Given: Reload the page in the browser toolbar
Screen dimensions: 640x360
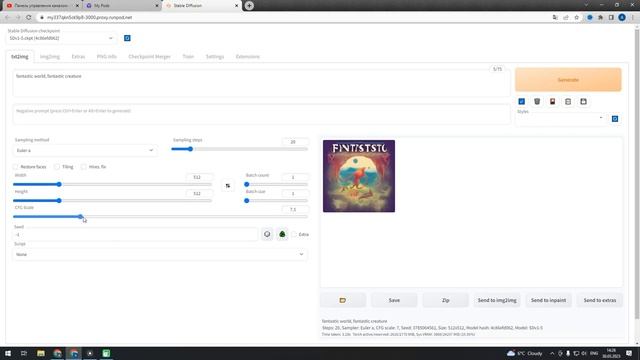Looking at the screenshot, I should pos(29,18).
